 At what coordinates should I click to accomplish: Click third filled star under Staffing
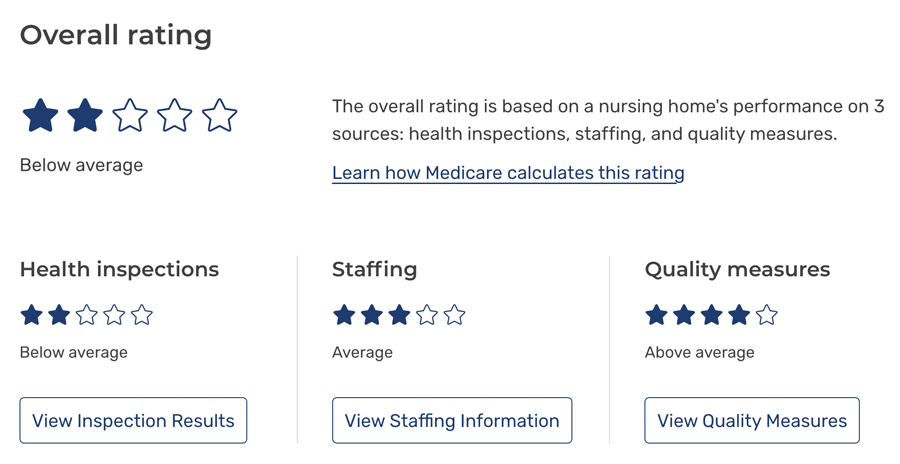click(399, 315)
